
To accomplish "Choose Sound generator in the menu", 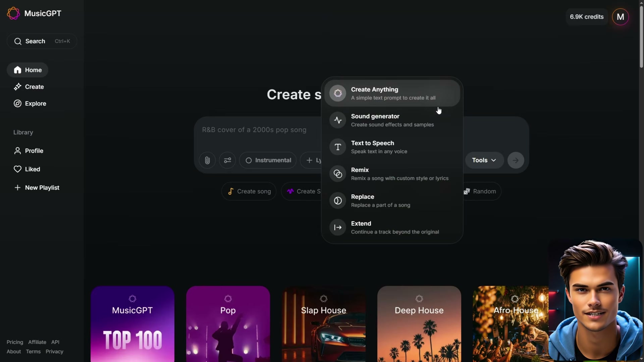I will [x=392, y=120].
